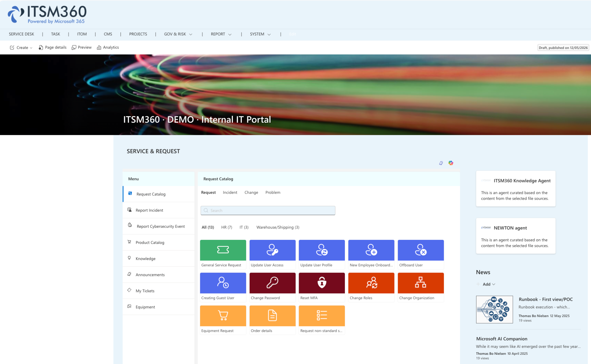Open ITOM in the navigation bar
The height and width of the screenshot is (364, 591).
(x=82, y=34)
